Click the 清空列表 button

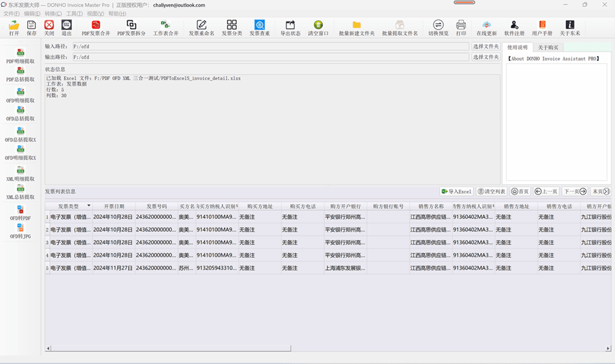tap(492, 191)
